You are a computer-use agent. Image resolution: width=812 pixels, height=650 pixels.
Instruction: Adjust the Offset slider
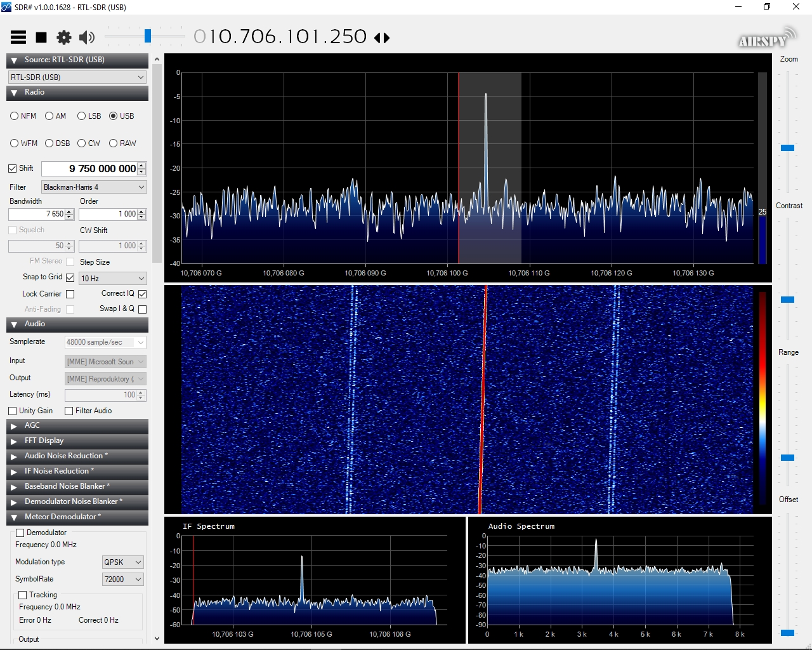pyautogui.click(x=787, y=633)
